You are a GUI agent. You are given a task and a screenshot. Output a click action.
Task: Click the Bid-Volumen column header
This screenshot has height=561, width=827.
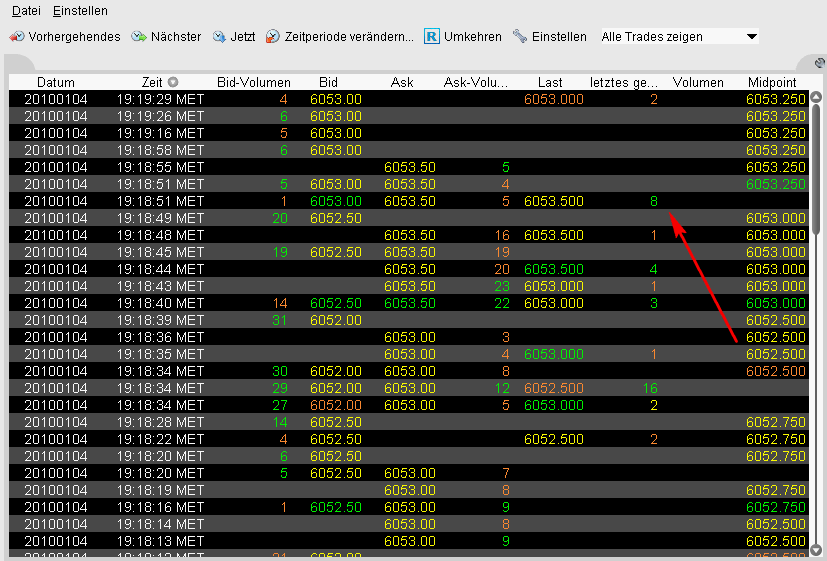254,82
